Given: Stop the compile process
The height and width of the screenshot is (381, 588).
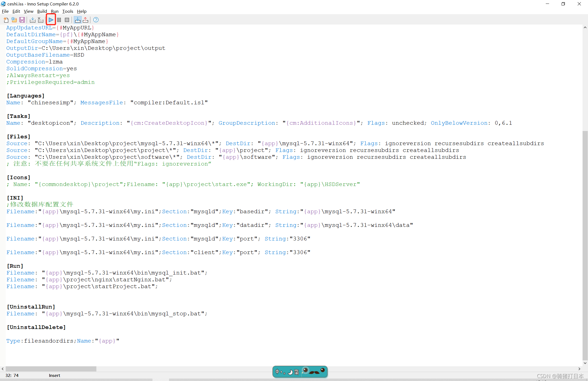Looking at the screenshot, I should point(41,20).
